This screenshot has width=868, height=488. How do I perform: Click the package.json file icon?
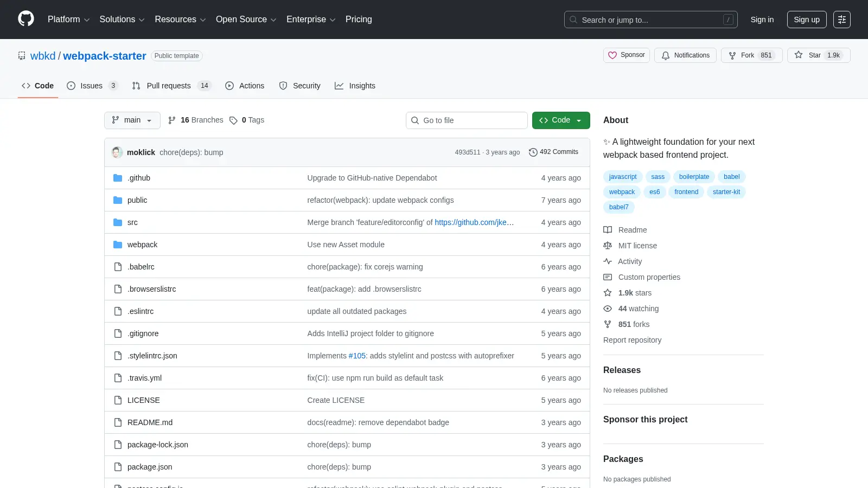point(118,467)
